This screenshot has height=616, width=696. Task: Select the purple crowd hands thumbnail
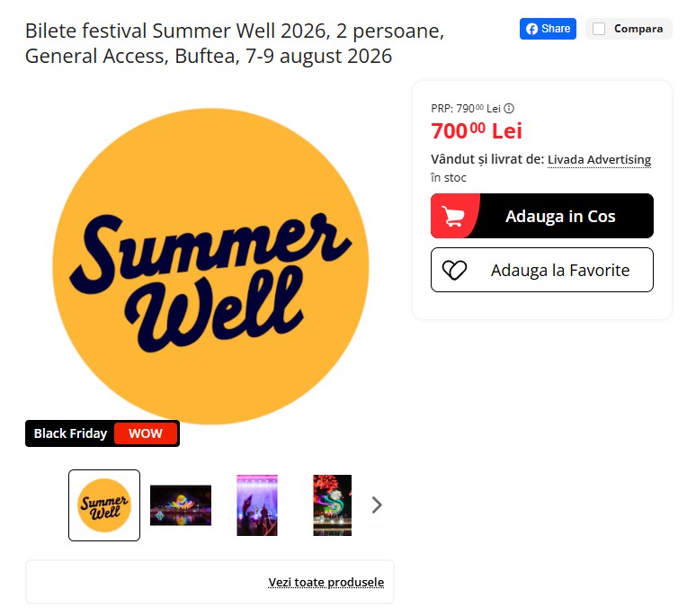257,505
